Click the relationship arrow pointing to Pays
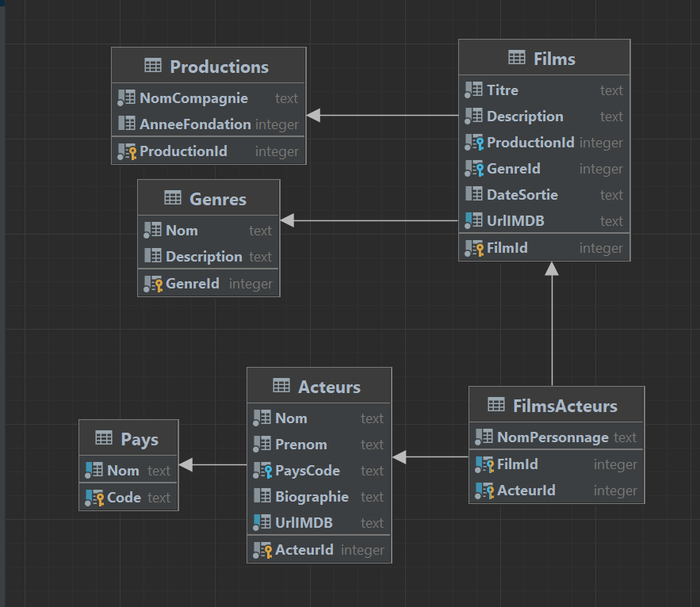Image resolution: width=700 pixels, height=607 pixels. tap(212, 464)
